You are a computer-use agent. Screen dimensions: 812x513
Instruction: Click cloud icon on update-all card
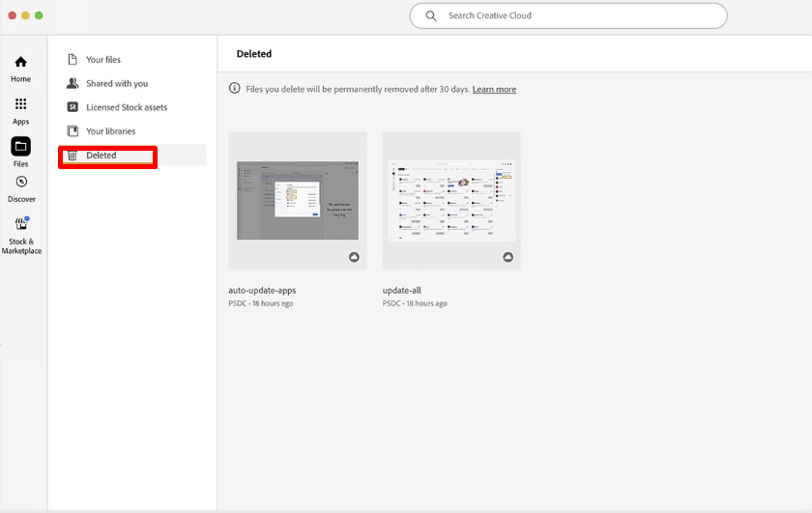[x=508, y=257]
